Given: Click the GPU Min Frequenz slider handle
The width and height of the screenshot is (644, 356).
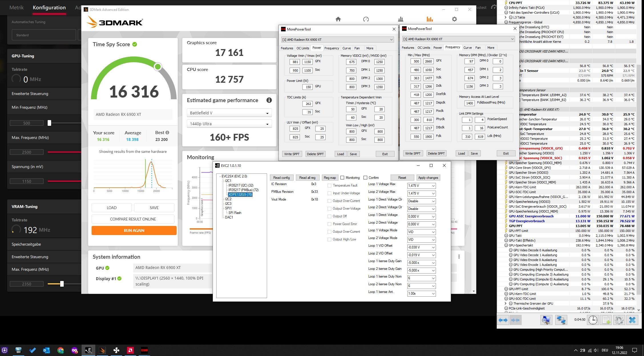Looking at the screenshot, I should [x=49, y=123].
